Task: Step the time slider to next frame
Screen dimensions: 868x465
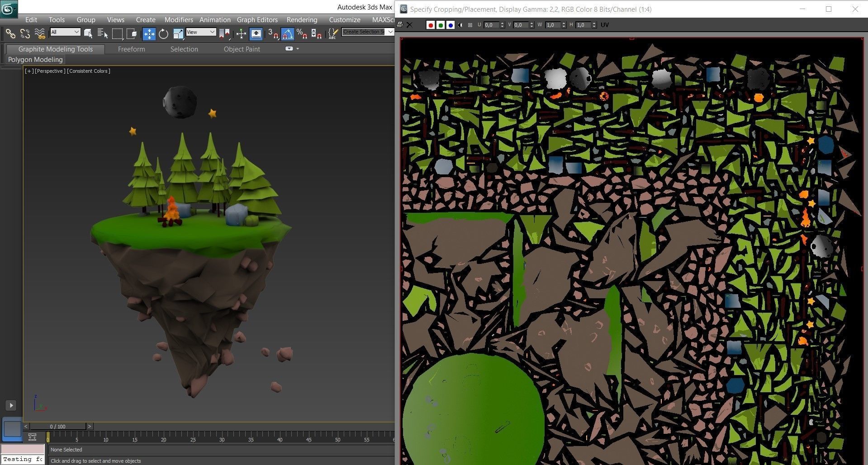Action: pos(90,426)
